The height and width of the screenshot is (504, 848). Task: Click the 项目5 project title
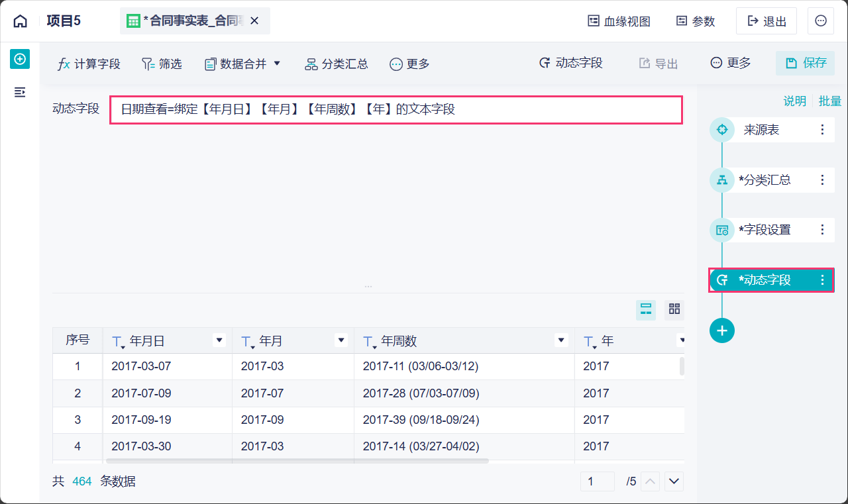click(x=64, y=21)
